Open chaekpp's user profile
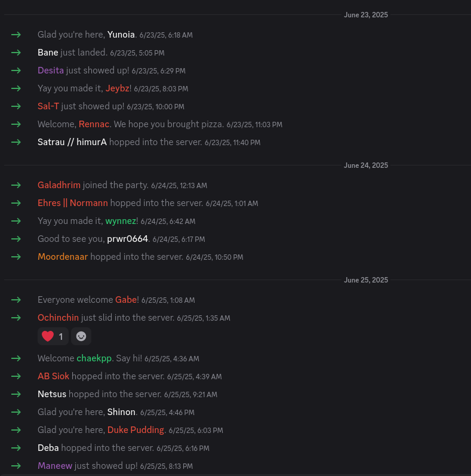Image resolution: width=471 pixels, height=476 pixels. [x=94, y=358]
